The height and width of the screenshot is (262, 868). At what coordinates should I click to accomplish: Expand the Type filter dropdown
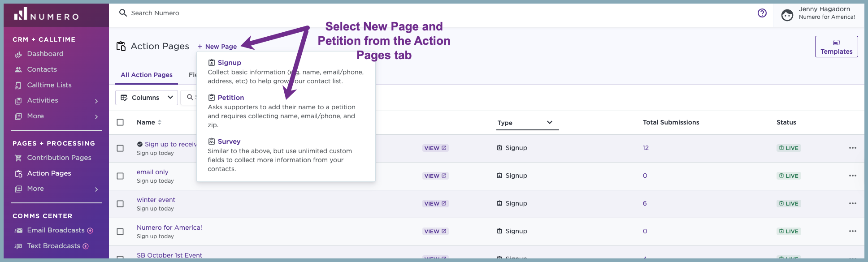527,123
